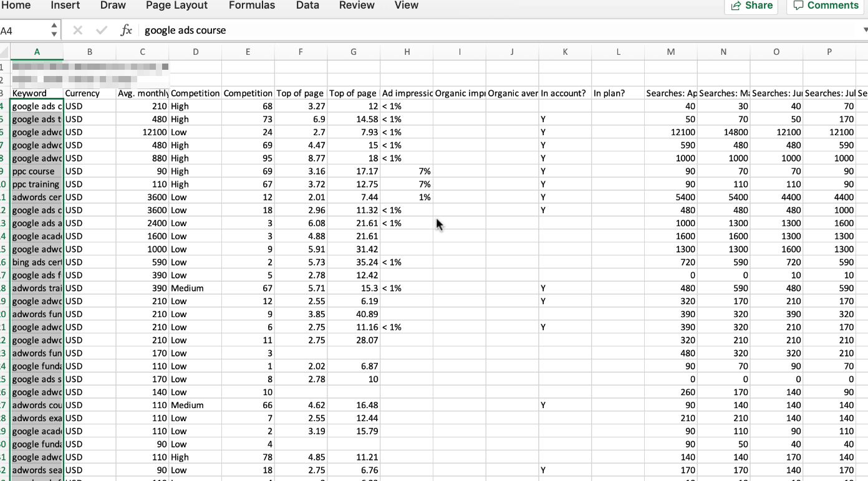
Task: Click the Share button
Action: pyautogui.click(x=751, y=6)
